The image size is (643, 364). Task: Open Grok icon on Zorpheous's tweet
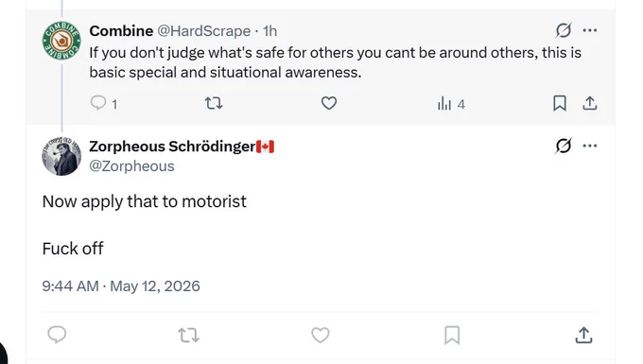click(564, 146)
